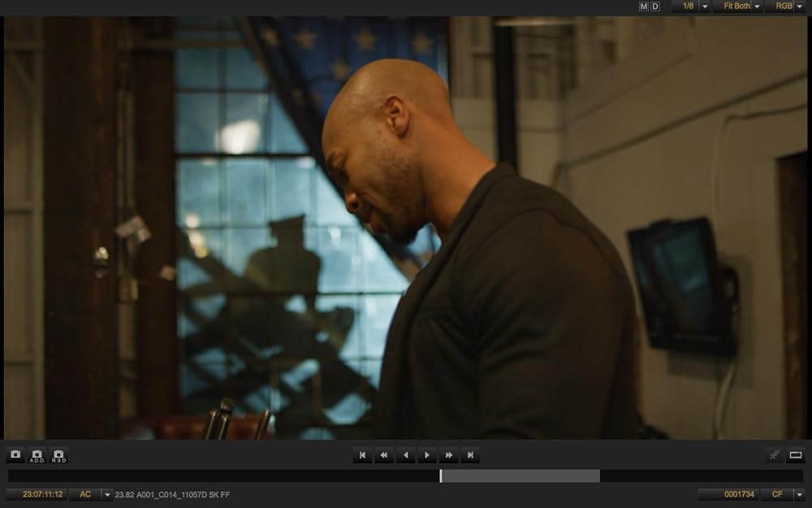
Task: Click the RSD camera snapshot icon
Action: tap(58, 455)
